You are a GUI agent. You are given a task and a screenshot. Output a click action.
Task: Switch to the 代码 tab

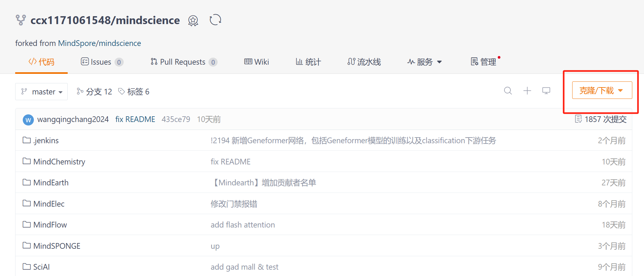tap(41, 62)
